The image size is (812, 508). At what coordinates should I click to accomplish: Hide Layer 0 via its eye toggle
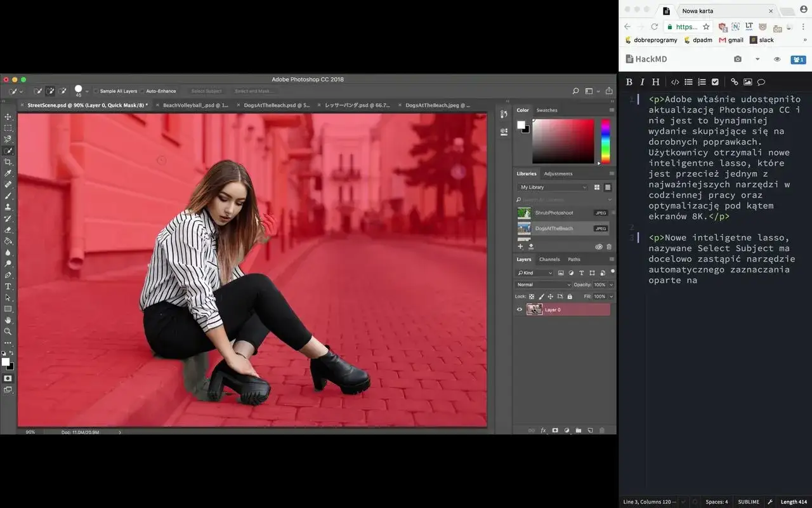click(520, 309)
